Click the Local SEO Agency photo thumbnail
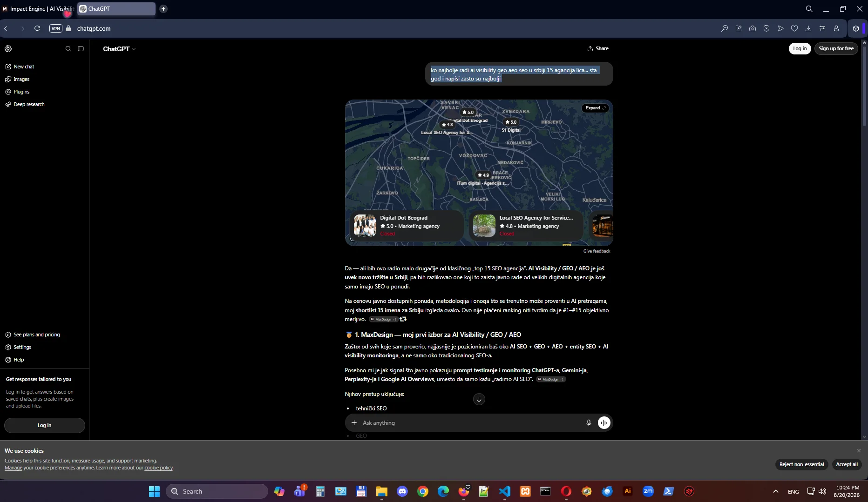Screen dimensions: 868x502 (484, 226)
